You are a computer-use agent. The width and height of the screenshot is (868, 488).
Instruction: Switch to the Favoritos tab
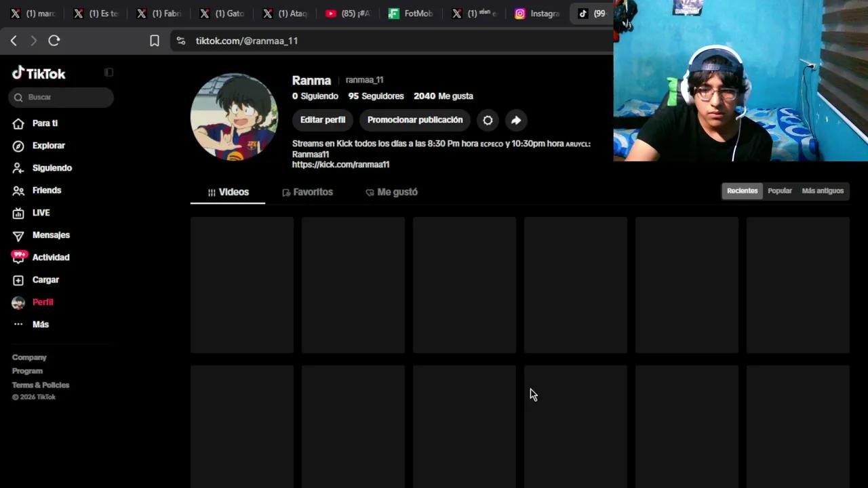pyautogui.click(x=307, y=192)
